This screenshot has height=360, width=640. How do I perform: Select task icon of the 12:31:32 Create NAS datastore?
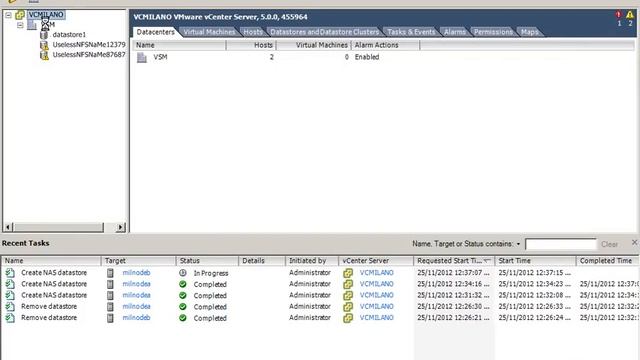click(x=10, y=295)
